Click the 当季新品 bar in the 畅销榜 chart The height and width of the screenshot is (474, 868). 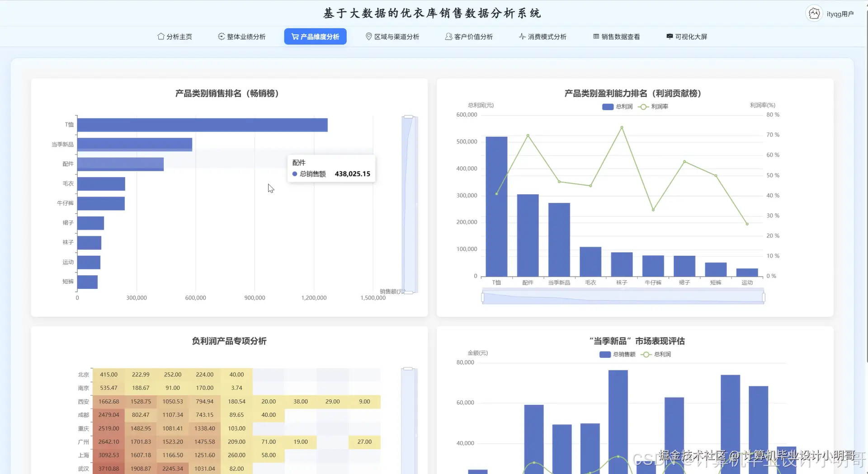click(135, 145)
